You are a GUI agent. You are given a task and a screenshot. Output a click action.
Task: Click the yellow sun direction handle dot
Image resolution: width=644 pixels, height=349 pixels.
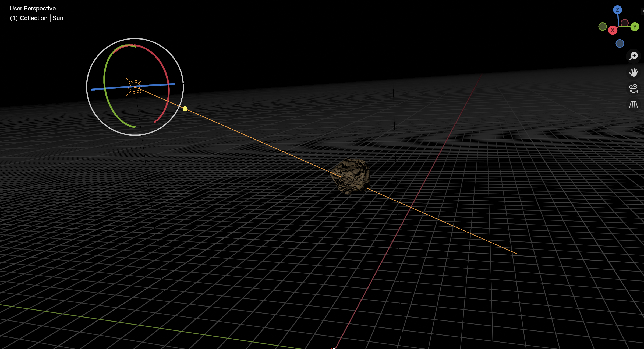click(x=185, y=109)
